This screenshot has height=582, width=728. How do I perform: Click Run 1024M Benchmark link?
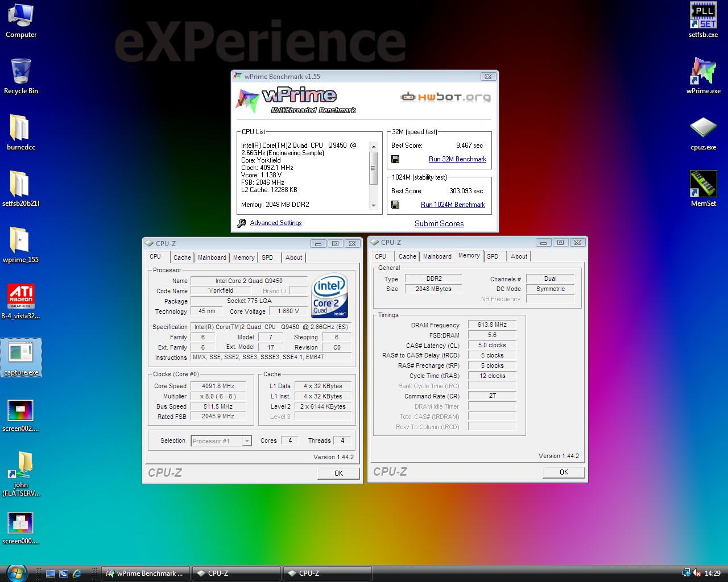click(453, 205)
